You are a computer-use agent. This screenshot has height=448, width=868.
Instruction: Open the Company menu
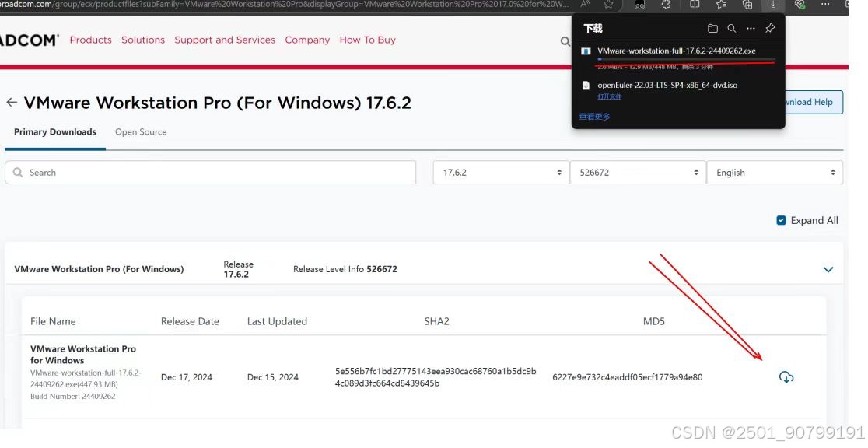[307, 40]
